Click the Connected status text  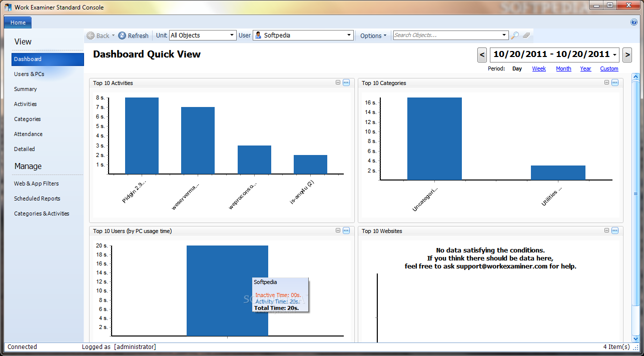(22, 347)
